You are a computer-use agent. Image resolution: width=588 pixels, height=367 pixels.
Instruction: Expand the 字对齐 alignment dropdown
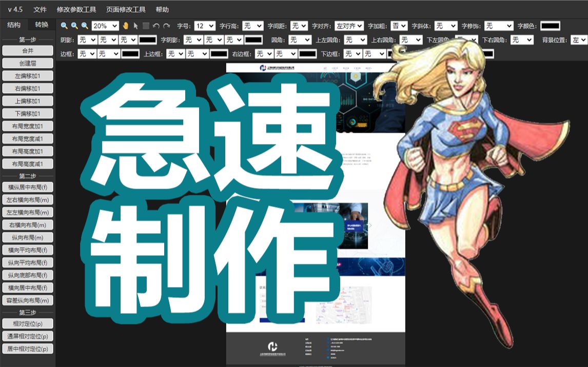pos(349,26)
